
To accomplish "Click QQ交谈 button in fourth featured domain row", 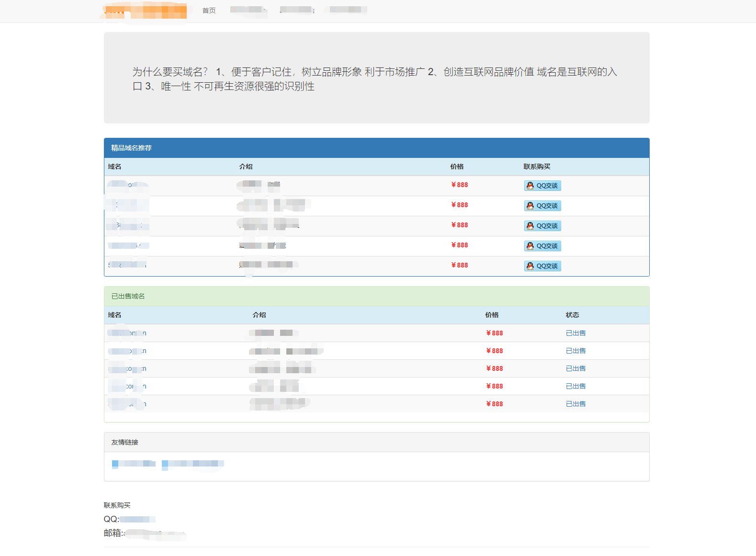I will pyautogui.click(x=542, y=246).
